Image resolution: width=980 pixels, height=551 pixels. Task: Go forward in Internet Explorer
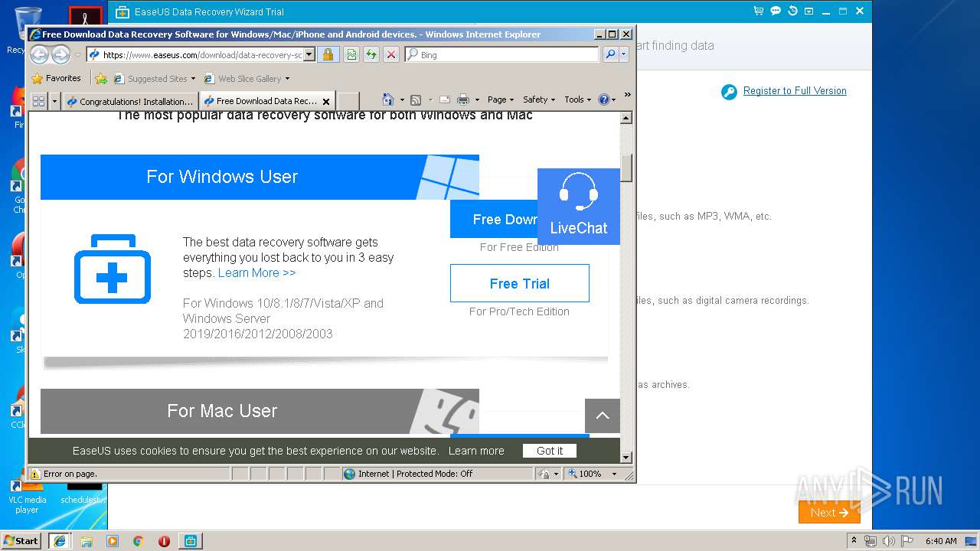click(x=60, y=54)
